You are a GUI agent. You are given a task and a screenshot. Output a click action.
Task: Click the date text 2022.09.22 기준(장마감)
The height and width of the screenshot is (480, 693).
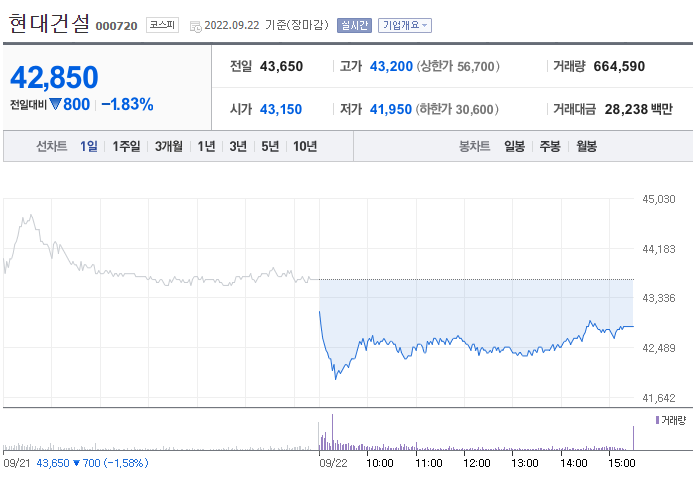point(267,25)
